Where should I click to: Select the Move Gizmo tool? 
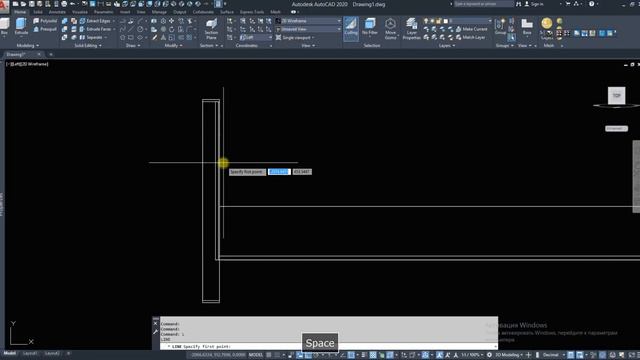coord(390,29)
